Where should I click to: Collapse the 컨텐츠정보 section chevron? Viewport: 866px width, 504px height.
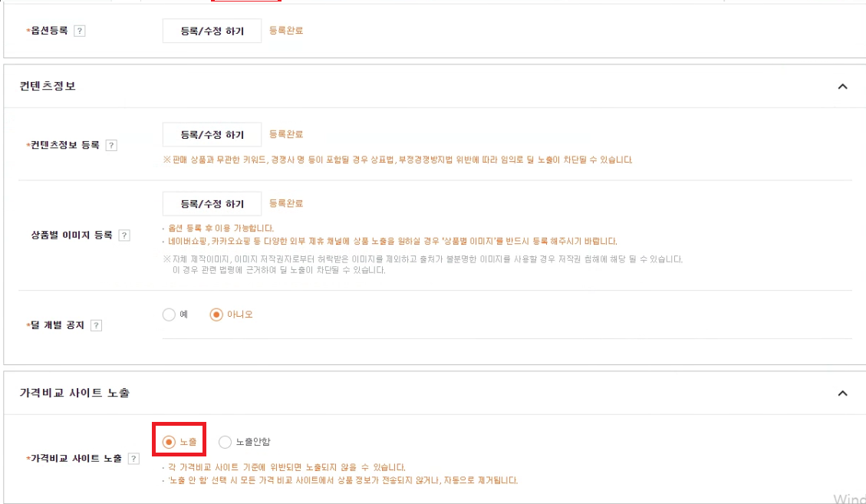[x=842, y=86]
